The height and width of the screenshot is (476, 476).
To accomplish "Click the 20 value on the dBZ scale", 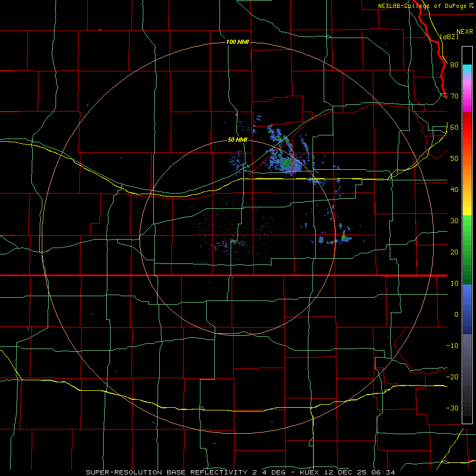I will click(454, 252).
